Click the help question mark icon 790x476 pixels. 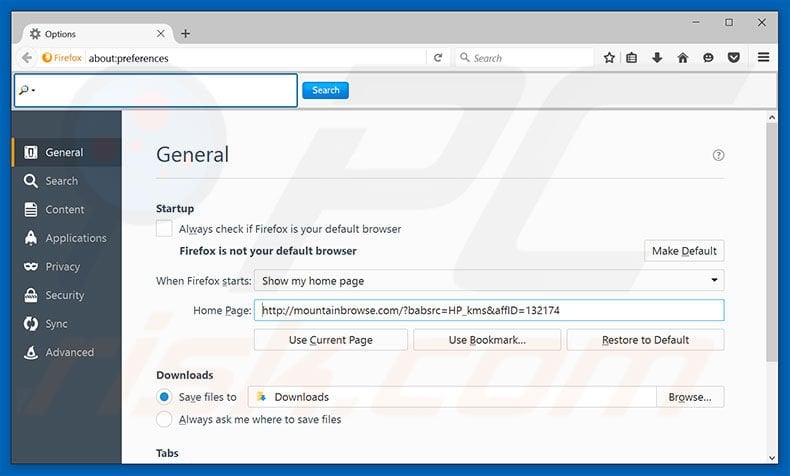click(x=718, y=155)
